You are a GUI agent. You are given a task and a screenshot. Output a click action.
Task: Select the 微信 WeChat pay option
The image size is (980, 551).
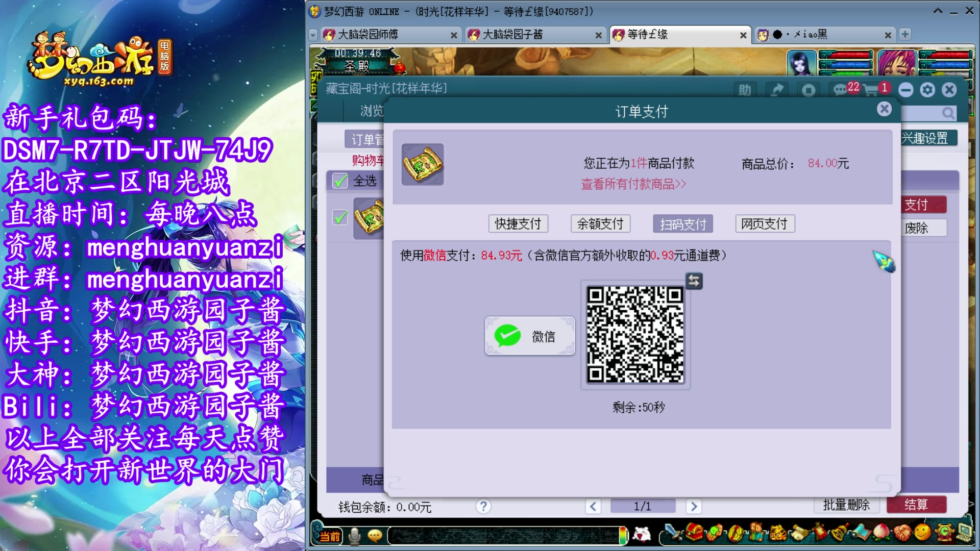530,336
